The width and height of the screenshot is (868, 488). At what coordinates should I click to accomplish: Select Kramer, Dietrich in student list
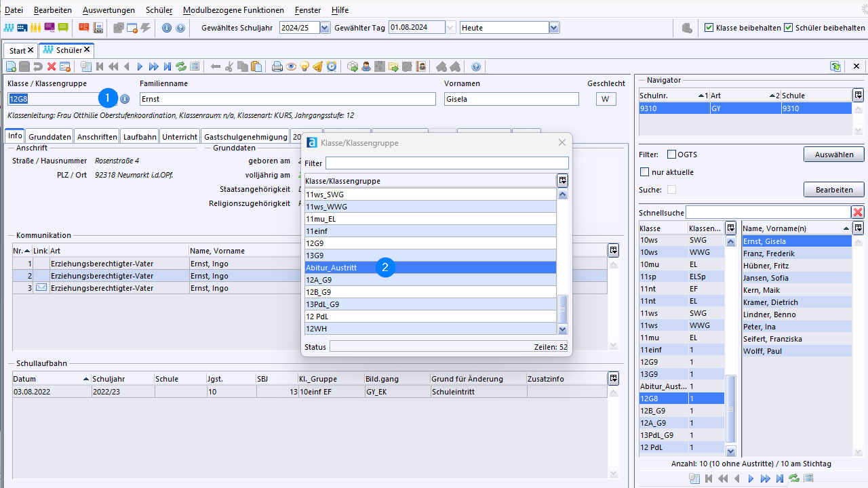tap(796, 302)
